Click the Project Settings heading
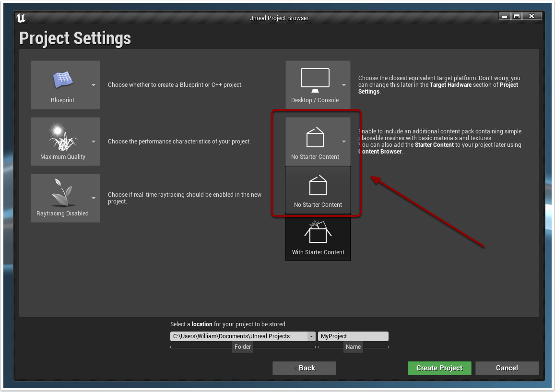Viewport: 555px width, 392px height. coord(75,38)
